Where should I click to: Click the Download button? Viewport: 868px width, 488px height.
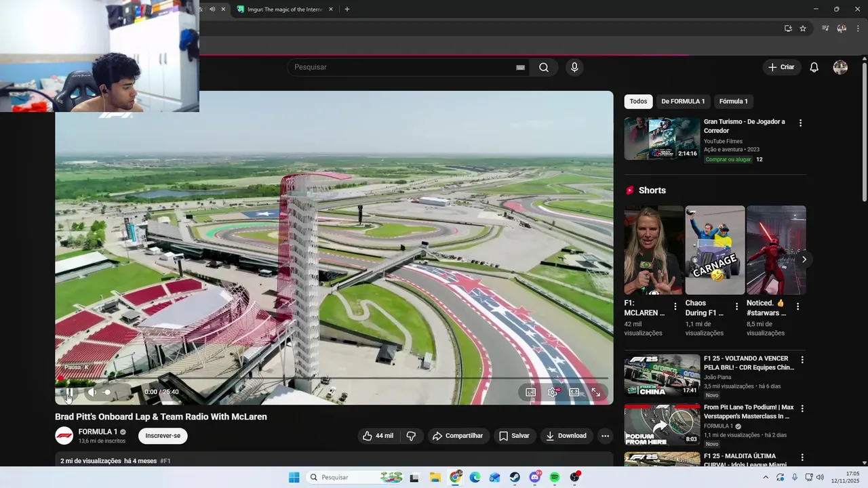tap(566, 436)
